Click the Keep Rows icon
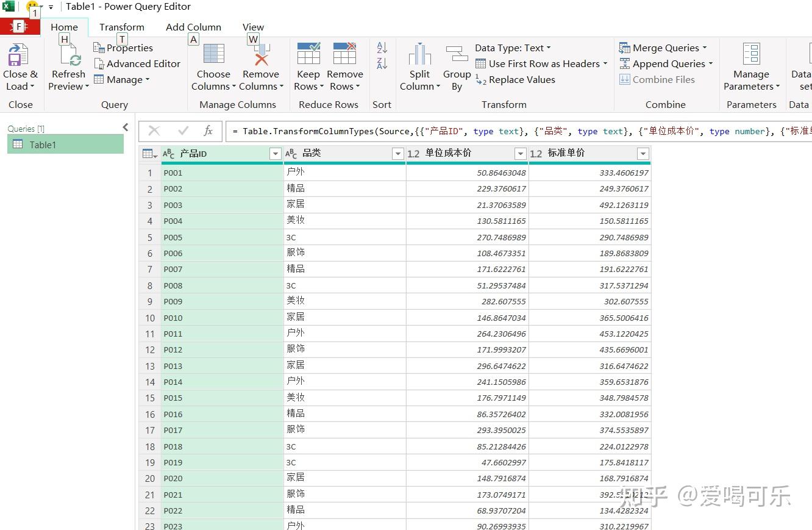812x530 pixels. [x=308, y=54]
